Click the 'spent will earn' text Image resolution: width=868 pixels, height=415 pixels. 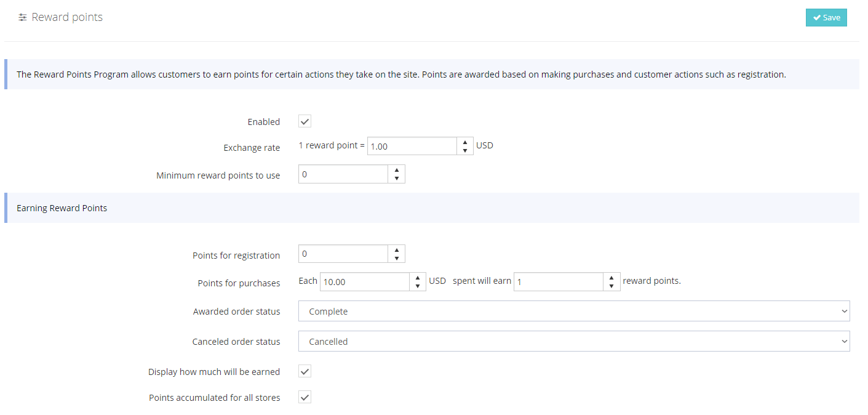[x=482, y=281]
